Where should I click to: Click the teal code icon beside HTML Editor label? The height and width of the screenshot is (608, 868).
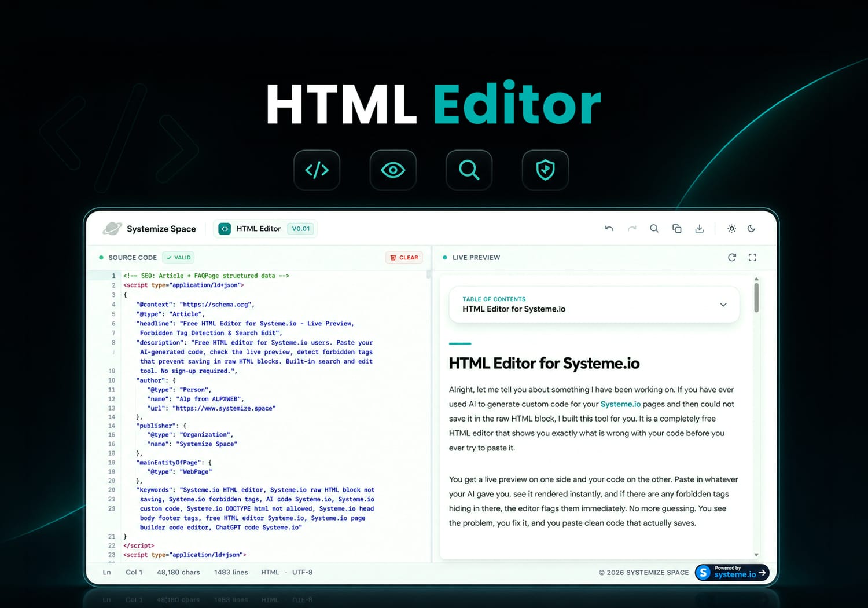pyautogui.click(x=225, y=229)
